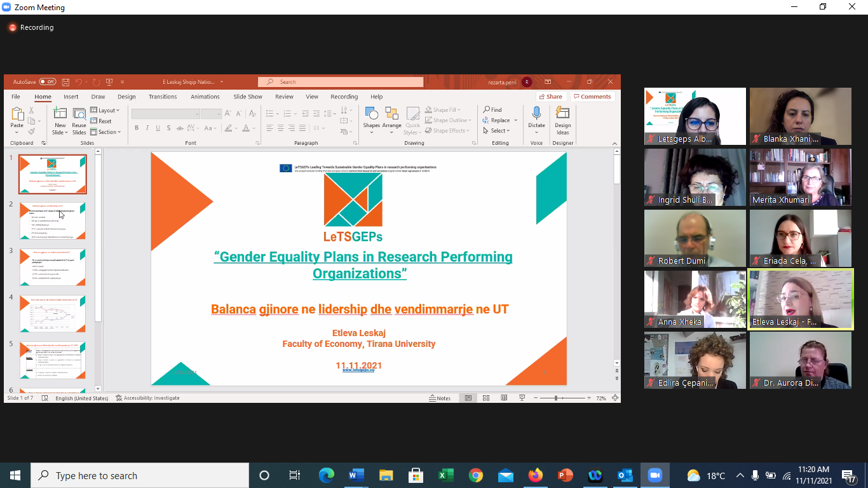Switch to the Design tab
Screen dimensions: 868x488
click(x=126, y=97)
